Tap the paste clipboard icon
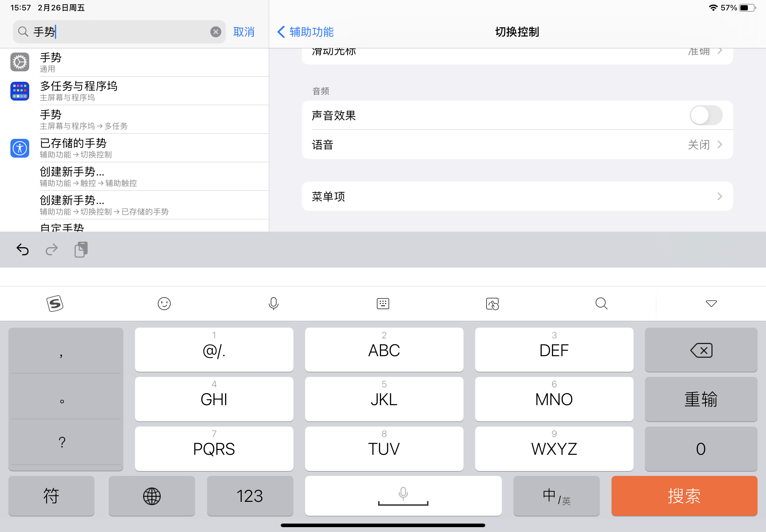This screenshot has width=766, height=532. pos(81,249)
